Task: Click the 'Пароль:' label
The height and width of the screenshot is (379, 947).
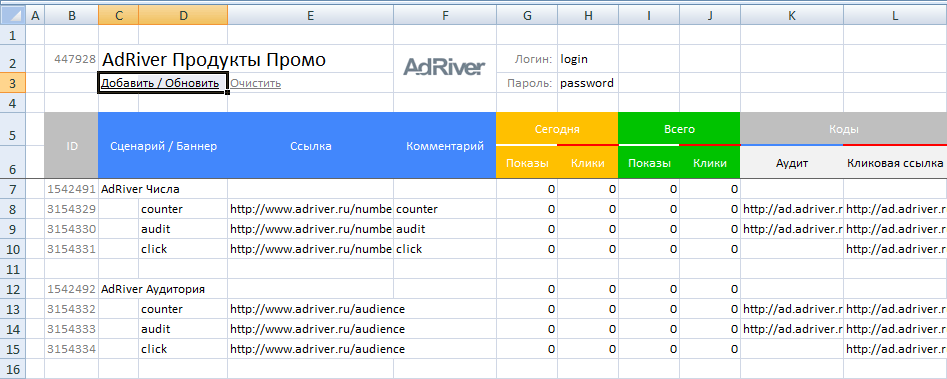Action: point(530,83)
